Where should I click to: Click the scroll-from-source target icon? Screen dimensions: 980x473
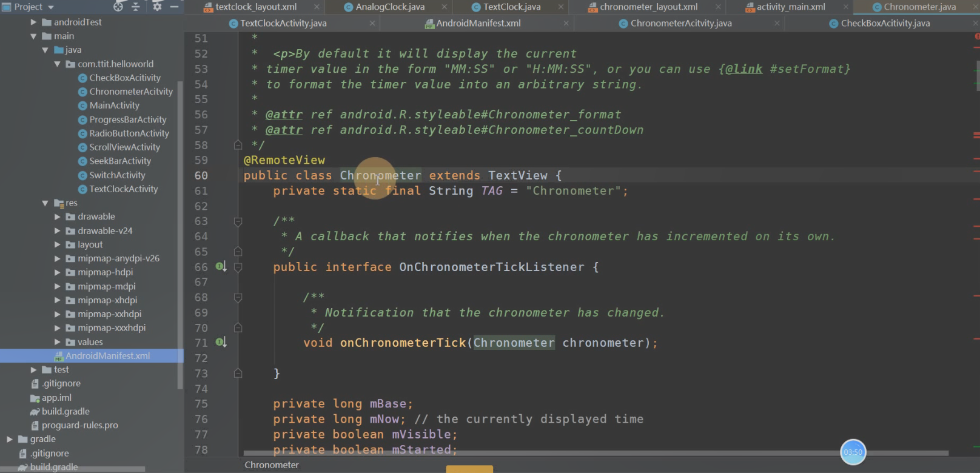click(x=118, y=7)
